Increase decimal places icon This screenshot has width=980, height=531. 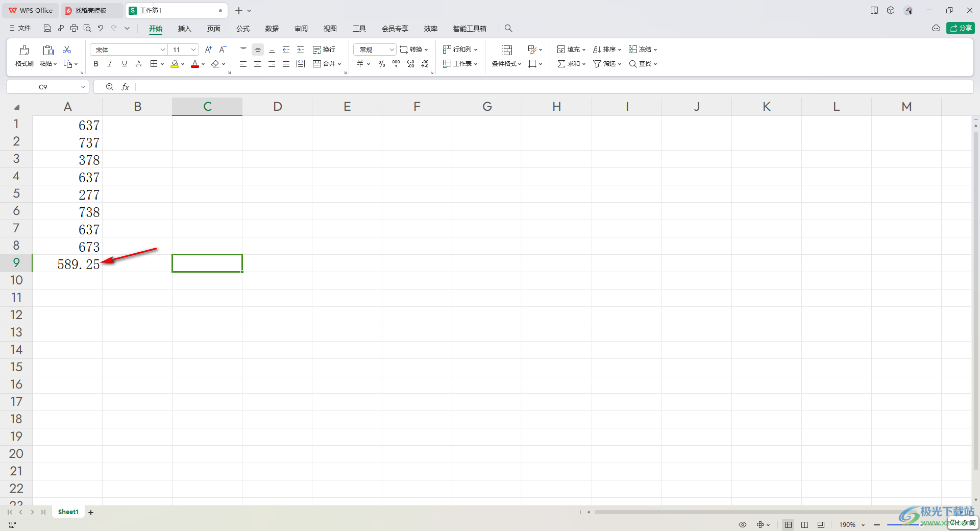pos(411,64)
